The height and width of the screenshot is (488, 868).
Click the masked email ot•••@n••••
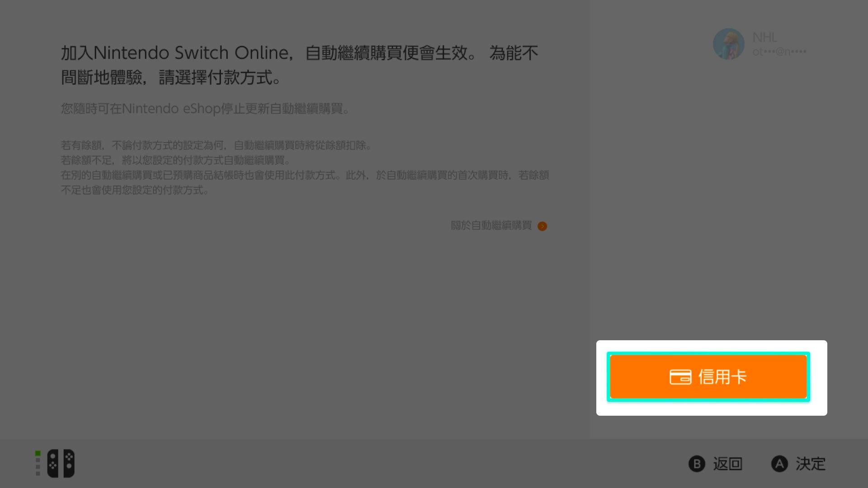[779, 52]
